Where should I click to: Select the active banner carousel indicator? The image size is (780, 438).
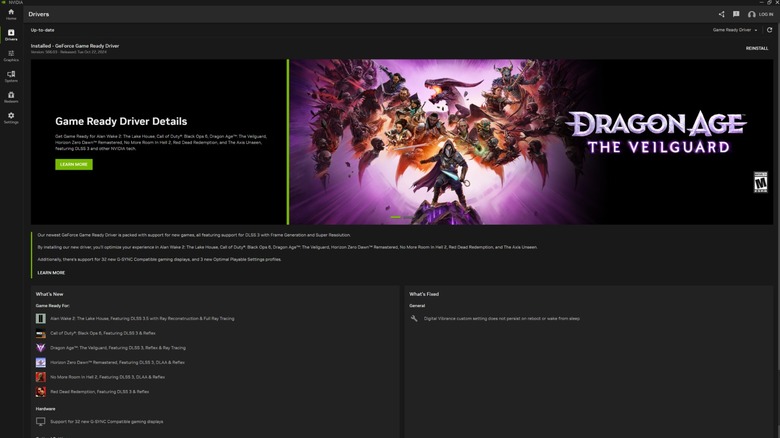coord(395,217)
